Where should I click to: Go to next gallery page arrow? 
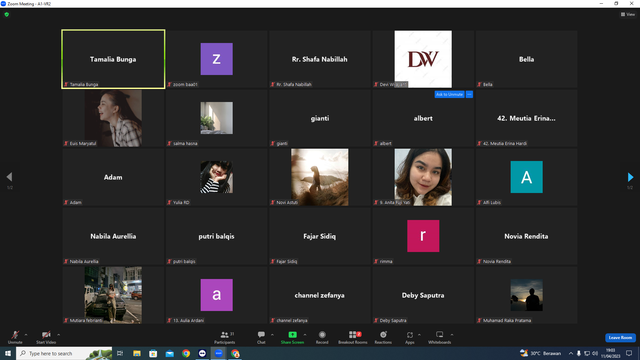tap(630, 177)
